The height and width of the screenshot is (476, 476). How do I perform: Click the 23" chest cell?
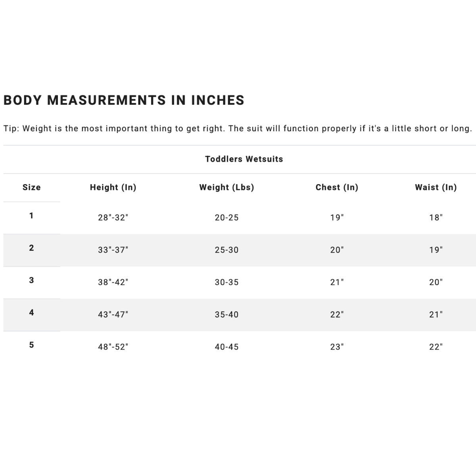[337, 347]
